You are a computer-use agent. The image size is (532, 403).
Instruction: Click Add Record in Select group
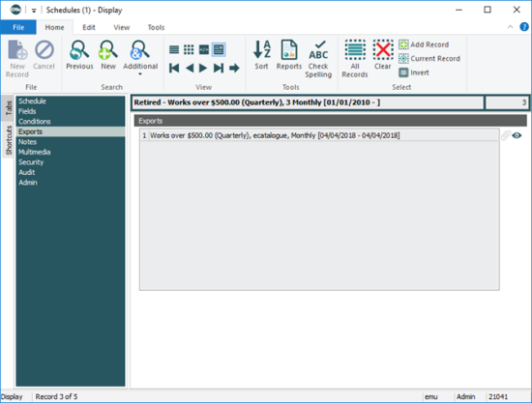424,44
